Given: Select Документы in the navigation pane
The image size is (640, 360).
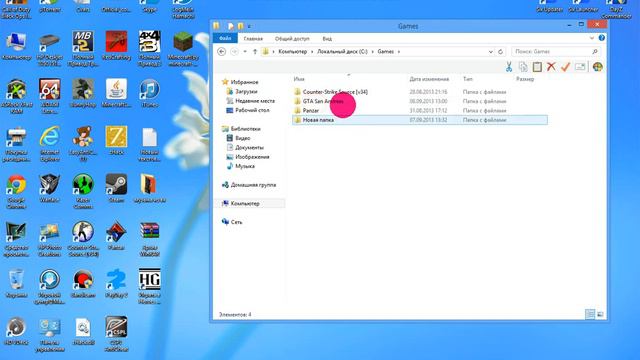Looking at the screenshot, I should pyautogui.click(x=249, y=147).
